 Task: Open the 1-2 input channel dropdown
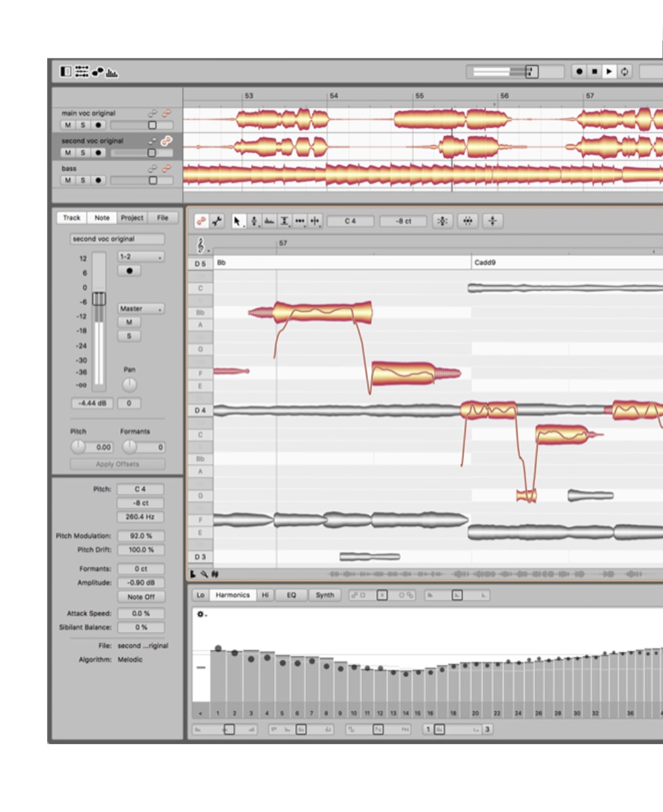[141, 257]
